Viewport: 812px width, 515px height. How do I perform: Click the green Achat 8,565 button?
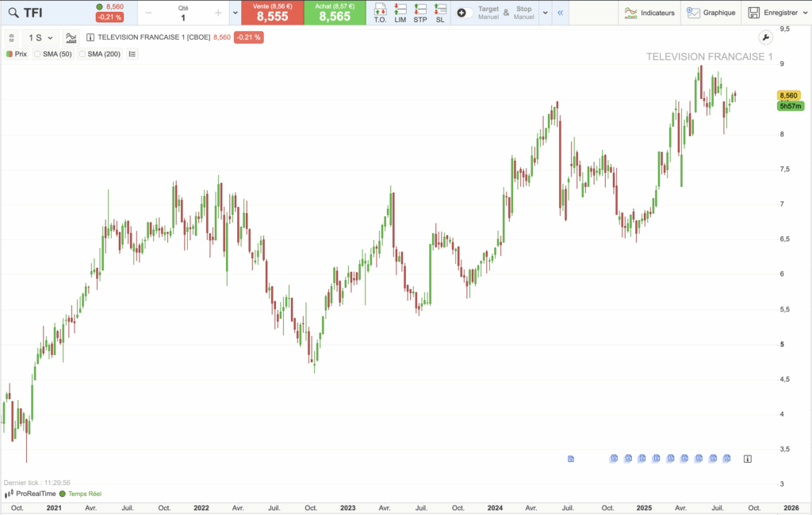335,13
